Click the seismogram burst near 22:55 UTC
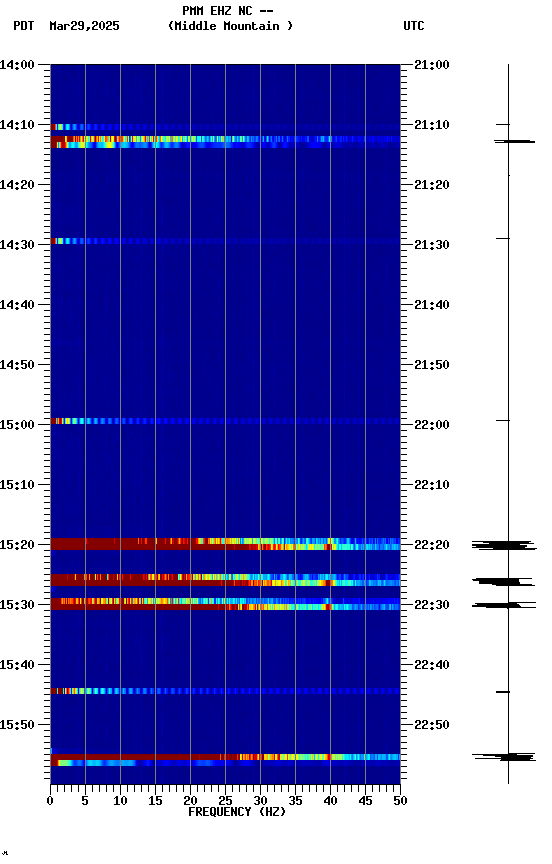This screenshot has width=552, height=864. pos(504,757)
